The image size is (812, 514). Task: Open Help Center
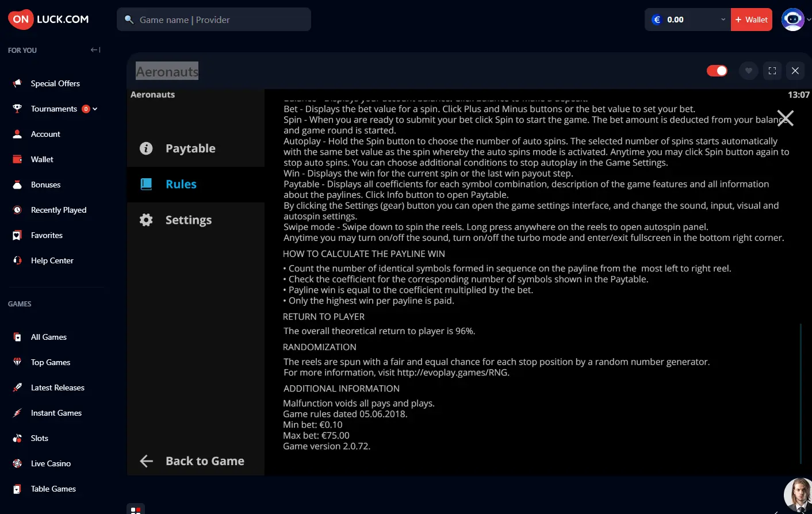pyautogui.click(x=52, y=260)
